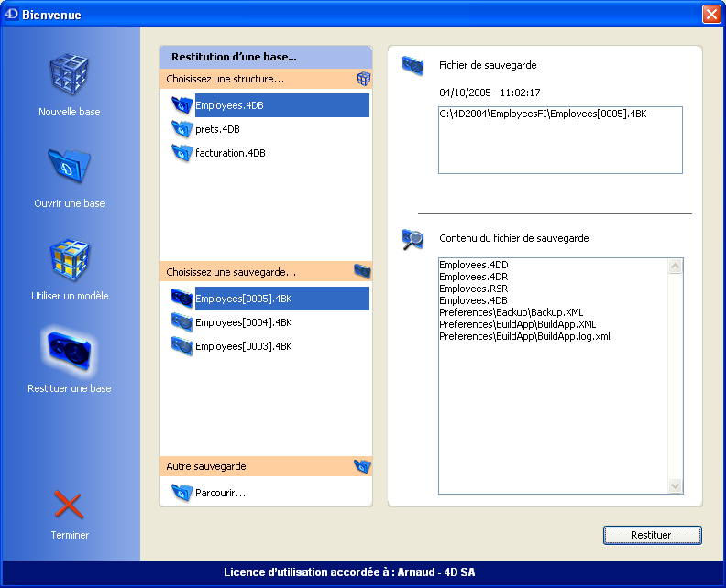This screenshot has height=588, width=726.
Task: Pick the Employees[0004].4BK backup
Action: click(243, 322)
